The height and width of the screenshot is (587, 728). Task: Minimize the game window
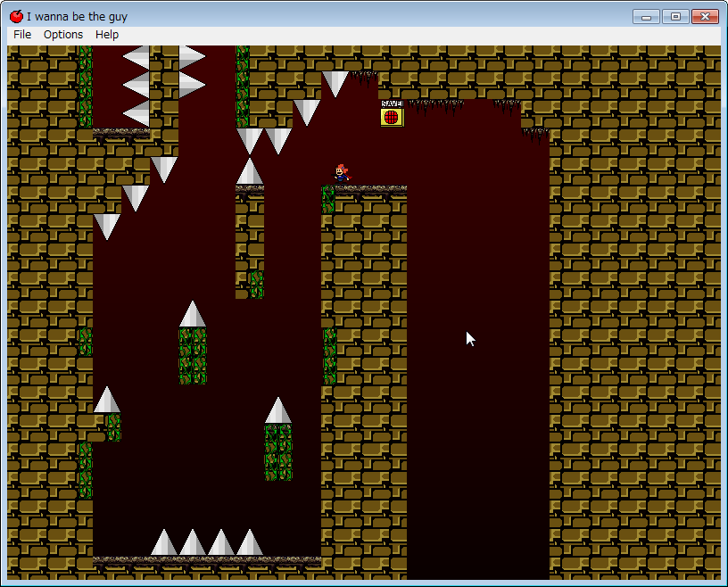646,16
